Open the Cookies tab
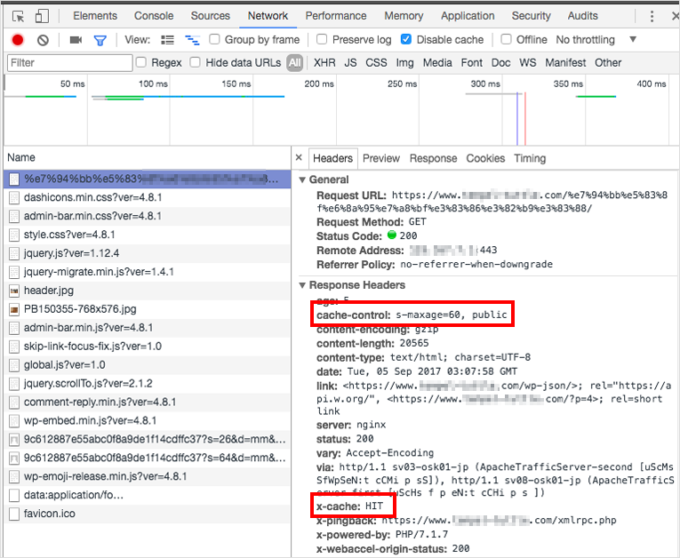680x558 pixels. tap(485, 158)
